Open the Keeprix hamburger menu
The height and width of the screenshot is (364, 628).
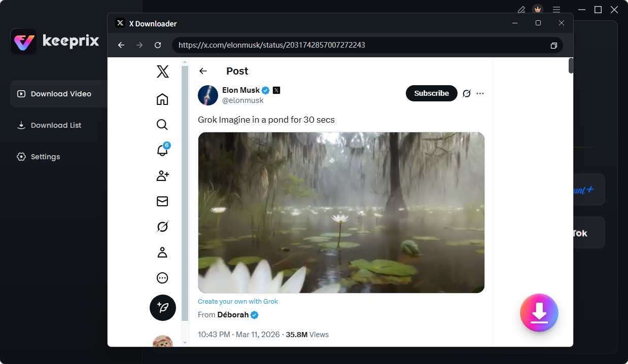click(556, 9)
